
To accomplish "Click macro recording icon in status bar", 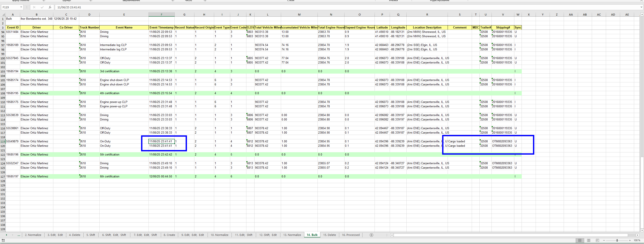I will coord(3,240).
